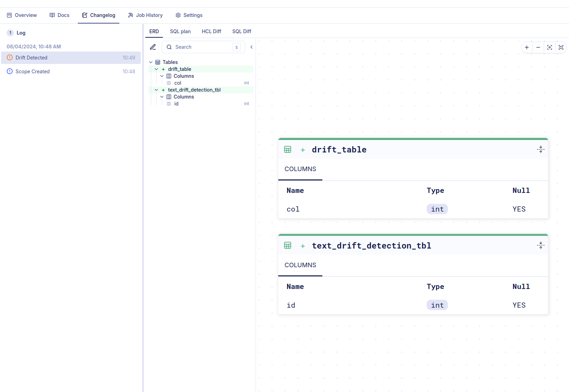569x392 pixels.
Task: Click the table icon on text_drift_detection_tbl card
Action: (x=287, y=245)
